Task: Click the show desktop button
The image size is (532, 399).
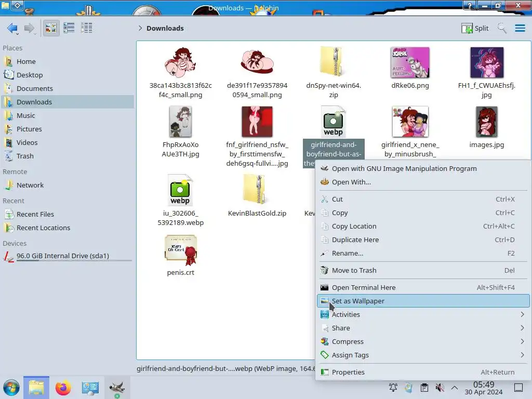Action: coord(518,388)
